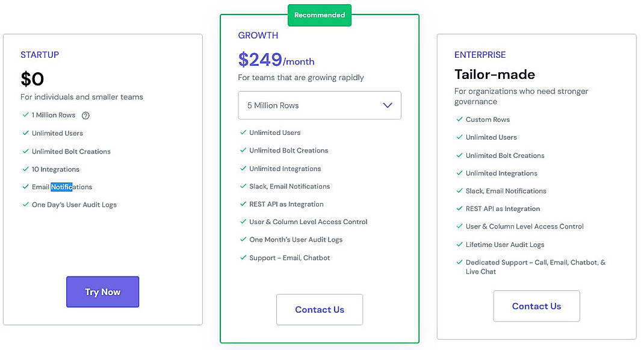Viewport: 644px width, 350px height.
Task: Click the Try Now button
Action: pos(102,292)
